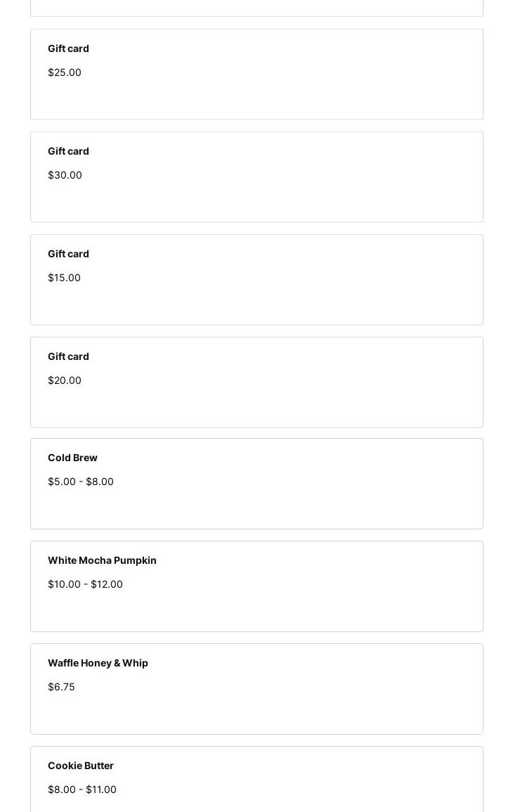This screenshot has width=513, height=812.
Task: Click the $10.00 - $12.00 price range
Action: tap(85, 584)
